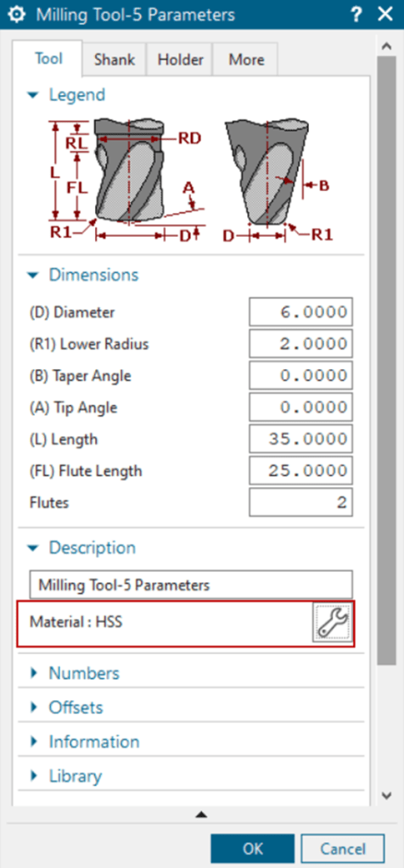Confirm with the OK button

click(252, 848)
